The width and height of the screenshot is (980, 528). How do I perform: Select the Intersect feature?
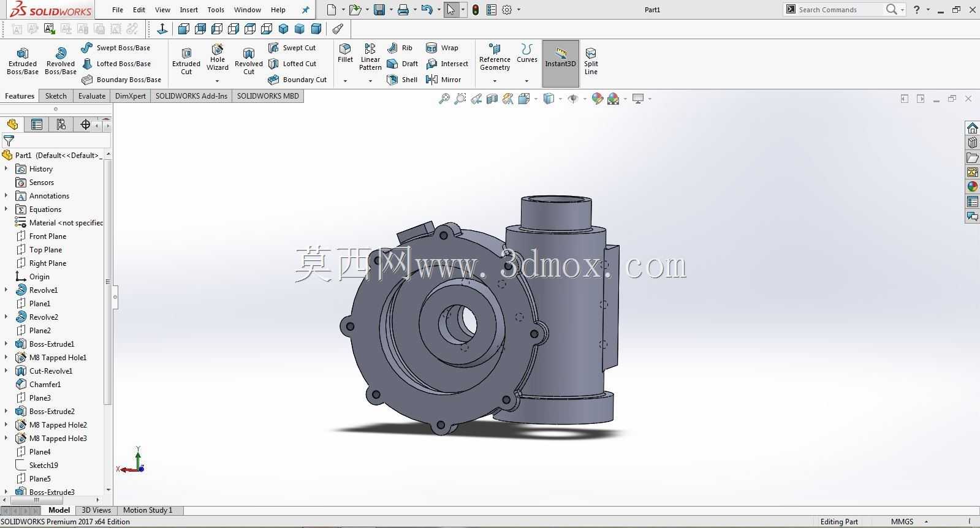(447, 64)
